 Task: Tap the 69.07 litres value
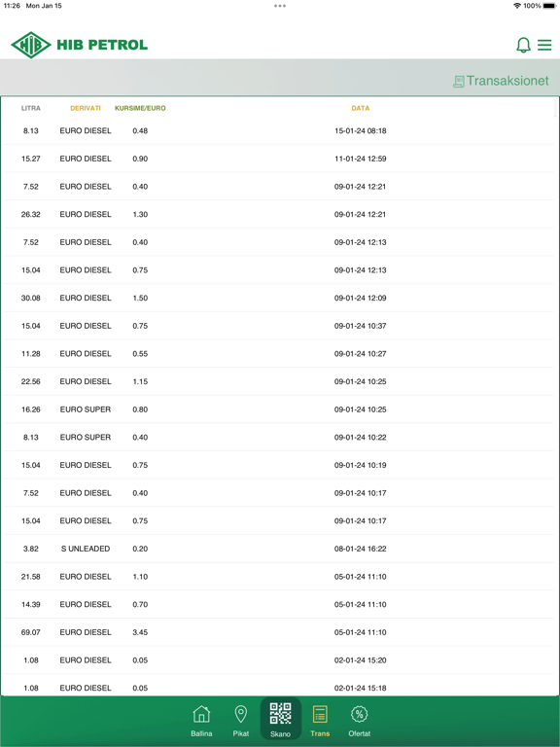[31, 632]
